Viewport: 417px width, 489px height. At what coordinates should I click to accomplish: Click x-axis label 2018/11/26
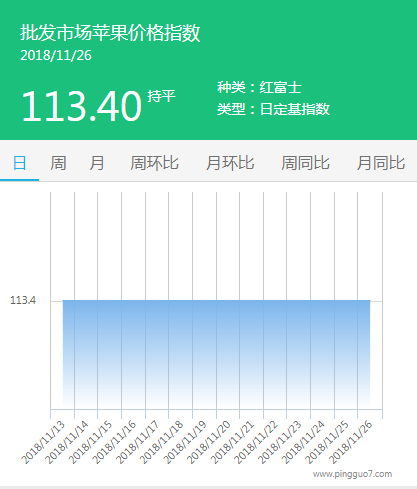coord(350,442)
